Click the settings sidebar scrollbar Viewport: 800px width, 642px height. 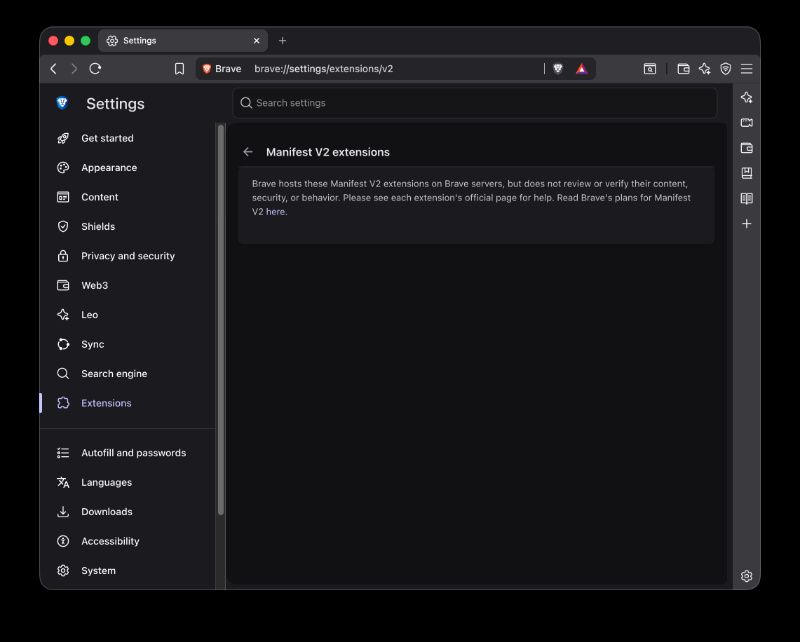pos(220,319)
